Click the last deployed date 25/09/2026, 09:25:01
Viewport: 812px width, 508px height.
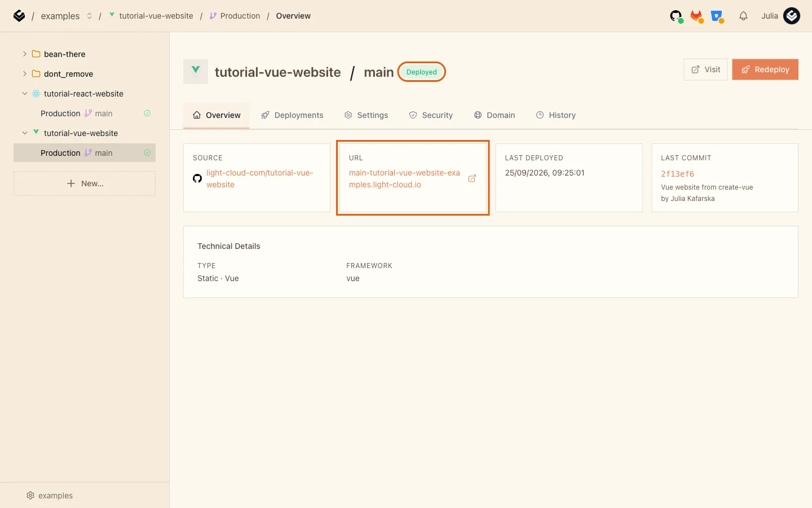[x=545, y=173]
